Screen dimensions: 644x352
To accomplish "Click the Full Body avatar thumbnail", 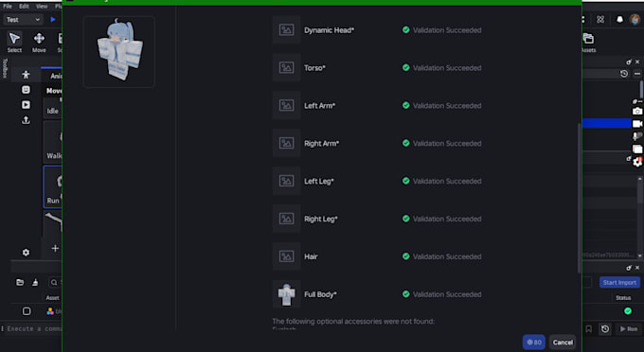I will click(286, 293).
